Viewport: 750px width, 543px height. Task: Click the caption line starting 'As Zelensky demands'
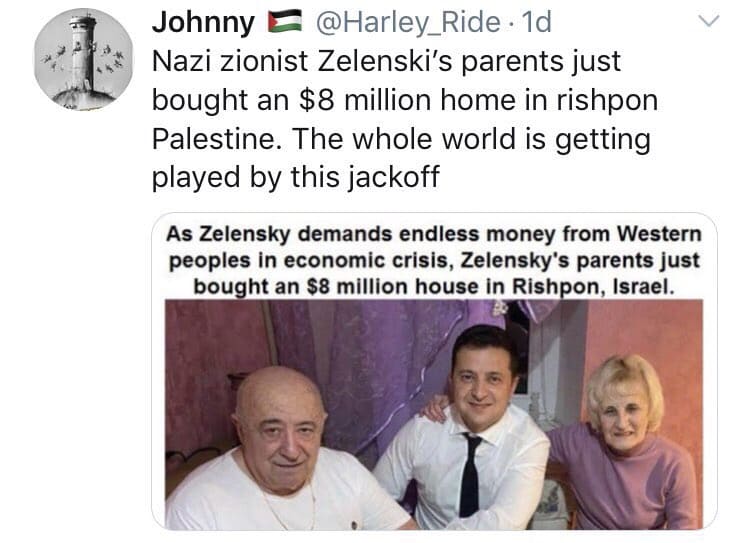click(434, 234)
